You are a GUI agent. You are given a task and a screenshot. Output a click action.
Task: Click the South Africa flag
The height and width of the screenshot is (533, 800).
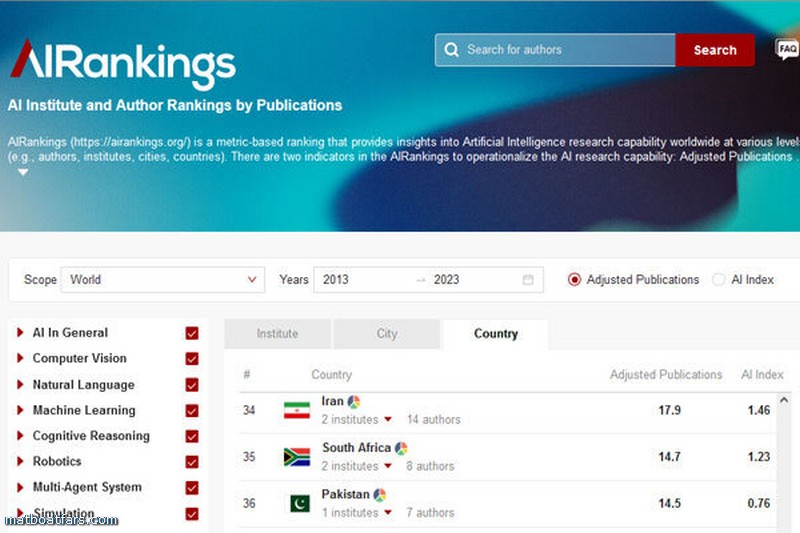pyautogui.click(x=297, y=457)
